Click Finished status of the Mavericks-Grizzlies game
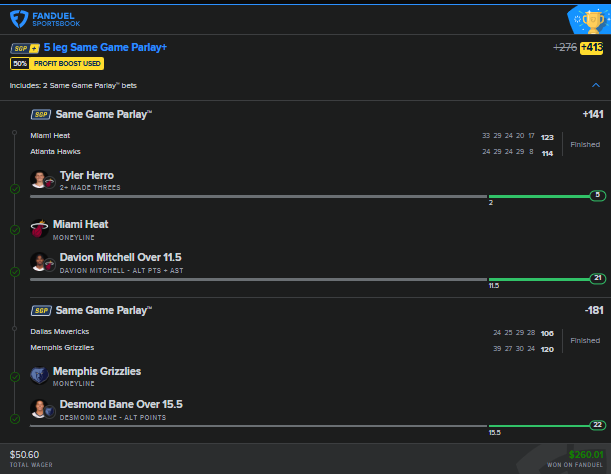Viewport: 611px width, 474px height. pyautogui.click(x=585, y=341)
